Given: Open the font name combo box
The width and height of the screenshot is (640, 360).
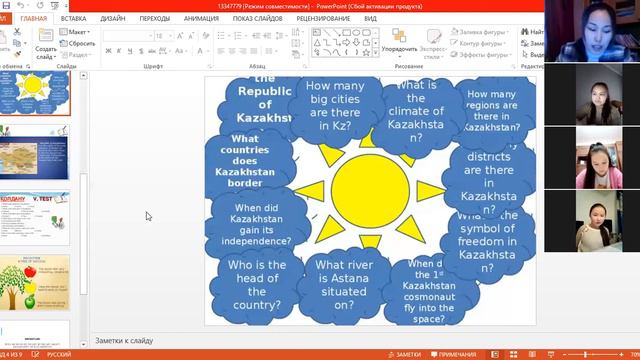Looking at the screenshot, I should (128, 36).
